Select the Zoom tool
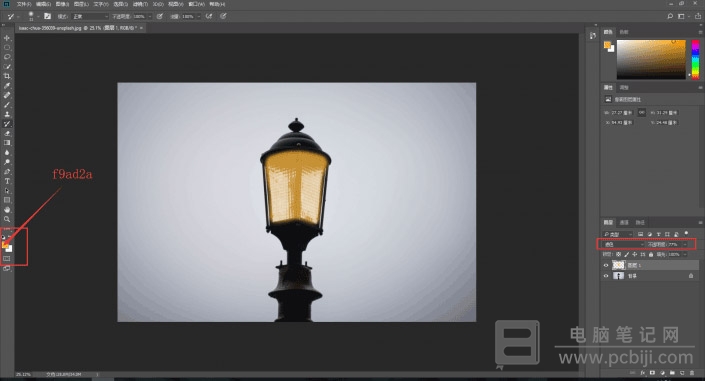 (x=7, y=220)
